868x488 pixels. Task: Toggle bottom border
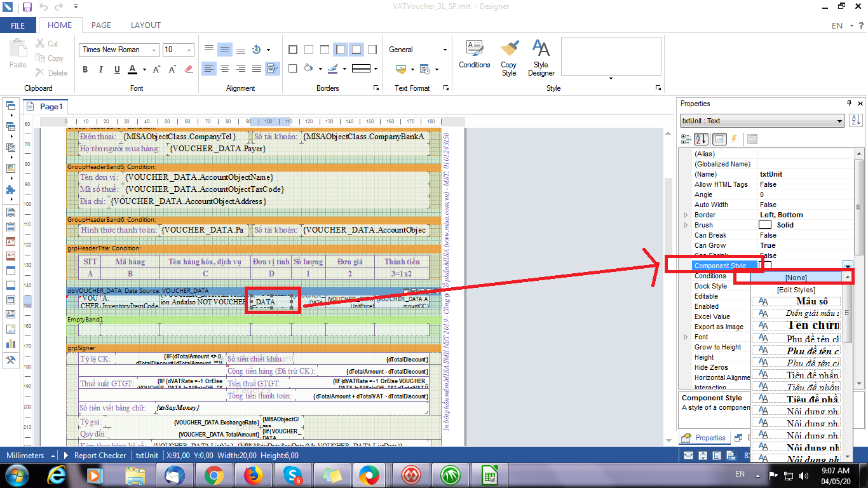pyautogui.click(x=356, y=50)
